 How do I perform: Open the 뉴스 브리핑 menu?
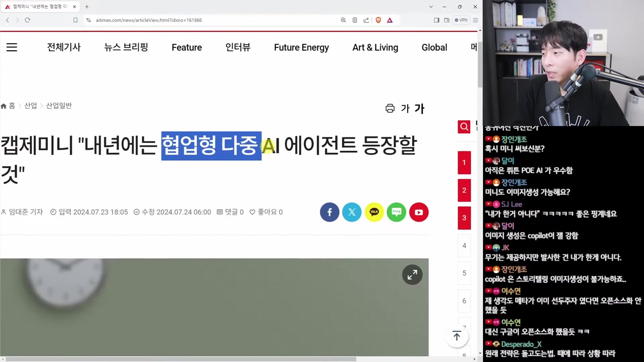tap(126, 47)
